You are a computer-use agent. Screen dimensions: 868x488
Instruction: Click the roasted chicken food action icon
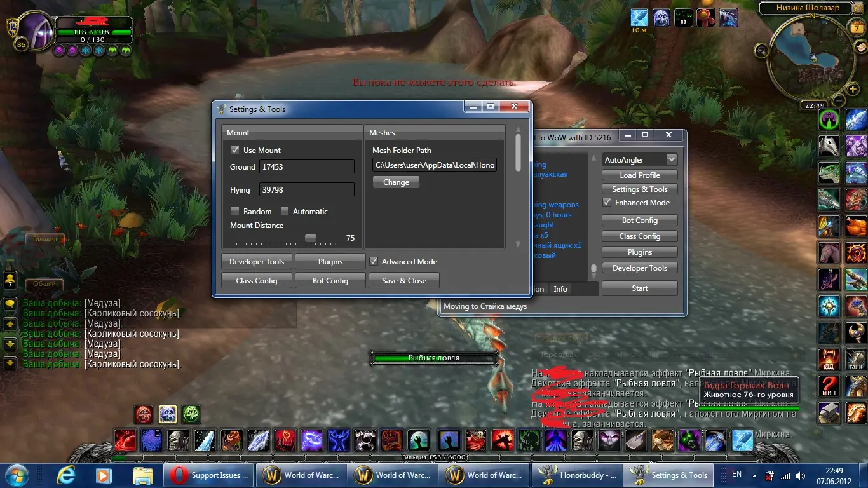coord(857,226)
